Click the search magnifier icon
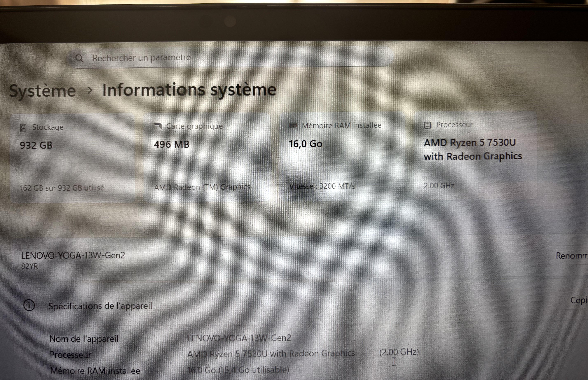 point(79,58)
